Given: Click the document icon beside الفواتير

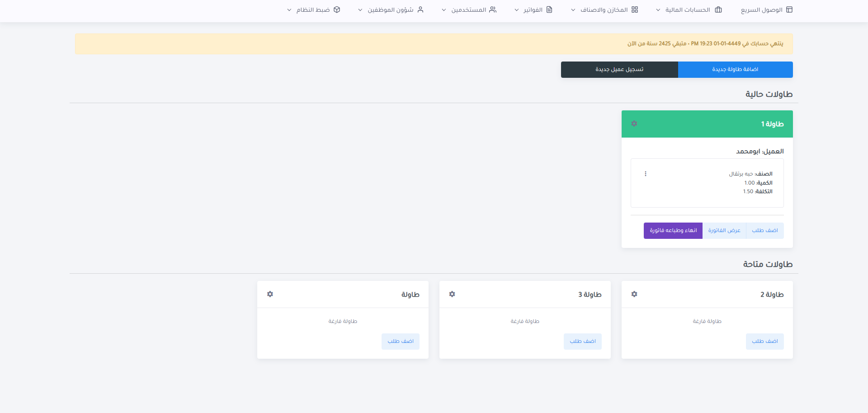Looking at the screenshot, I should pos(549,9).
